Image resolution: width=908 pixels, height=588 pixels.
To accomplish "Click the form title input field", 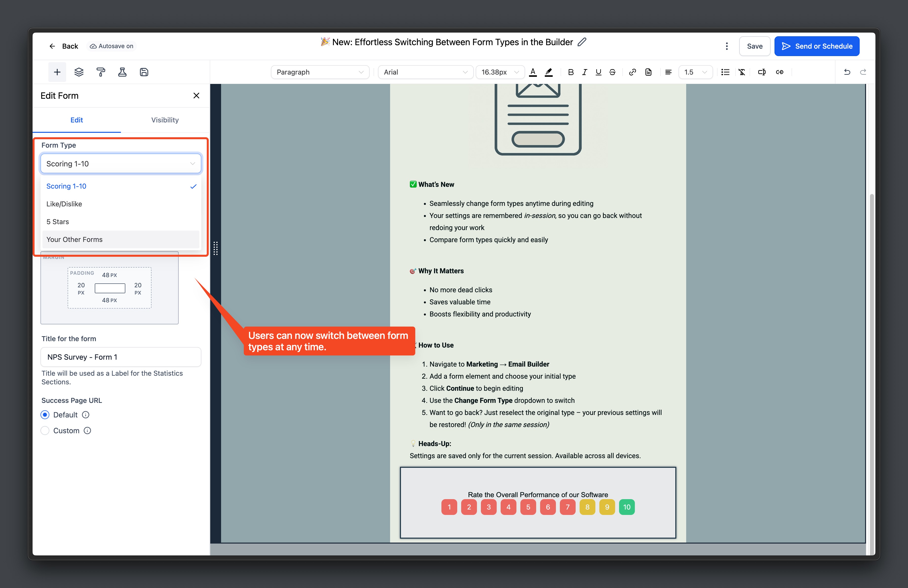I will [x=120, y=357].
